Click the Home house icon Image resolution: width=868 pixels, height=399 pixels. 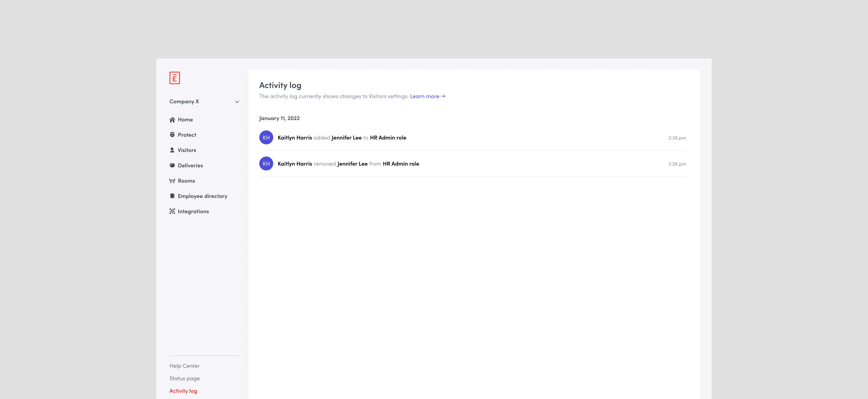(x=172, y=120)
